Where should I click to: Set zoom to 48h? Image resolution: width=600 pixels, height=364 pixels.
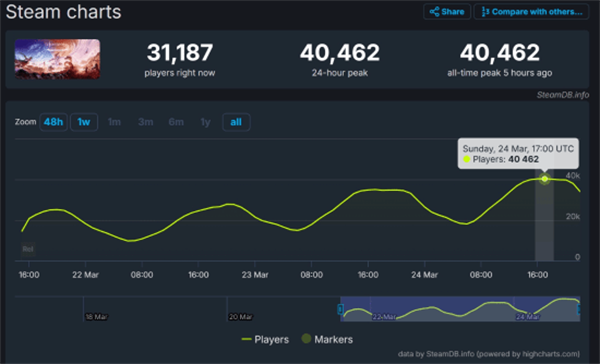[53, 122]
